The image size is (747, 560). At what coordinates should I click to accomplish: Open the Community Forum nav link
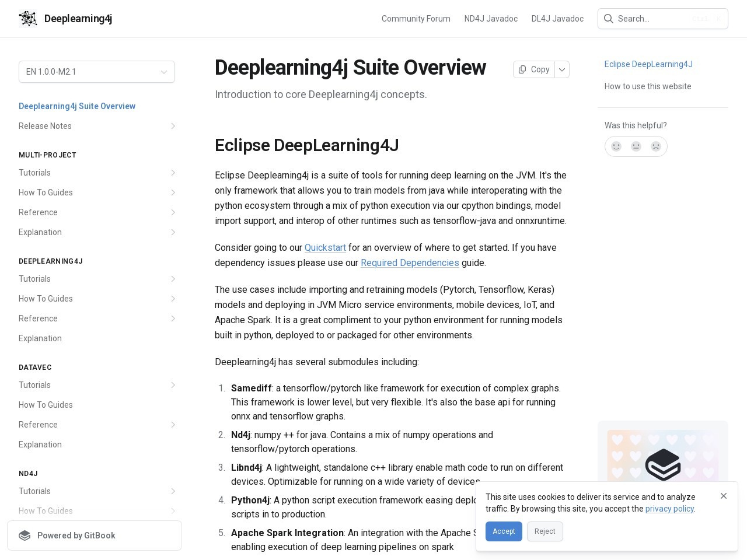[x=416, y=19]
